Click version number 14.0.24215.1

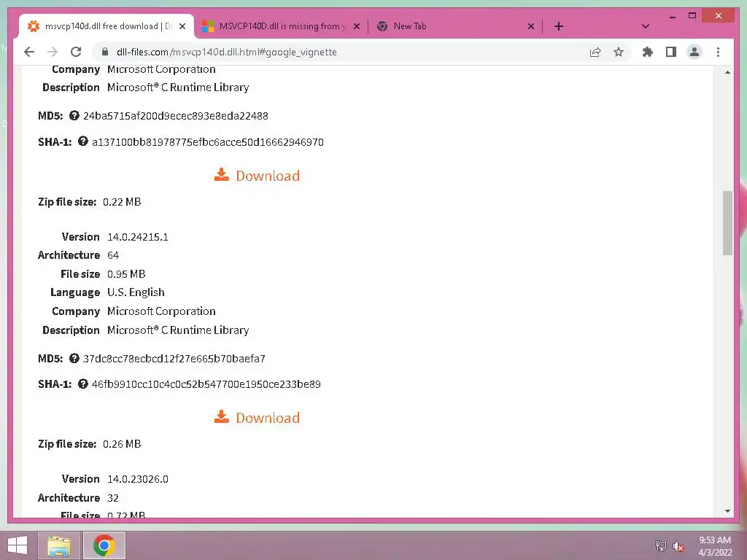138,237
